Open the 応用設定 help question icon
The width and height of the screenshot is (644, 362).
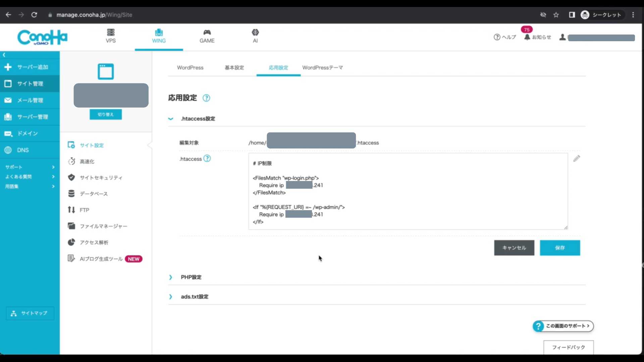(x=206, y=98)
